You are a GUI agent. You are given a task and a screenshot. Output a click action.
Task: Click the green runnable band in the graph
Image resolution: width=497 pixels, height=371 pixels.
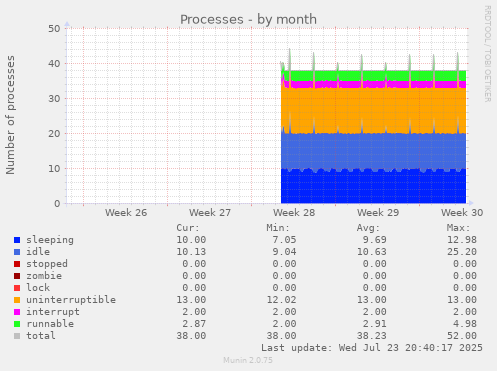[x=373, y=75]
